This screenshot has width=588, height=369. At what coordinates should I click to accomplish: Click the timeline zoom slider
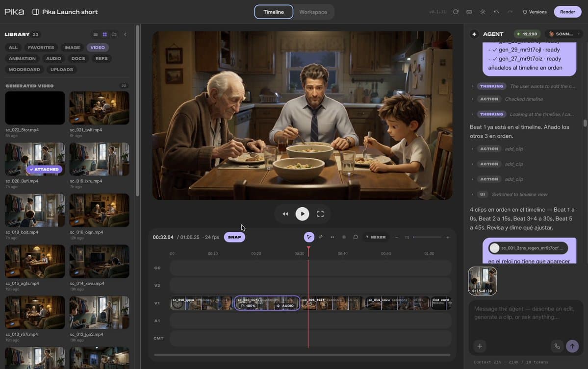click(x=427, y=237)
